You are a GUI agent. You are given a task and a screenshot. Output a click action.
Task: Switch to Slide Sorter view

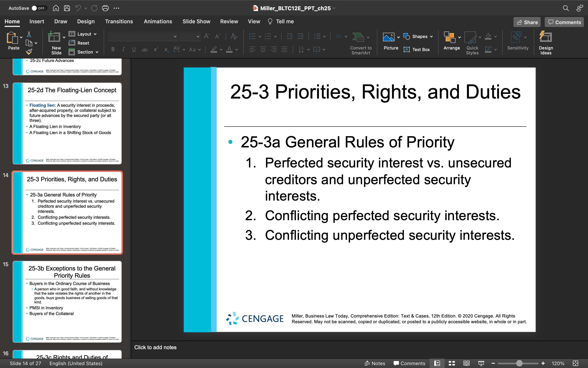(452, 363)
